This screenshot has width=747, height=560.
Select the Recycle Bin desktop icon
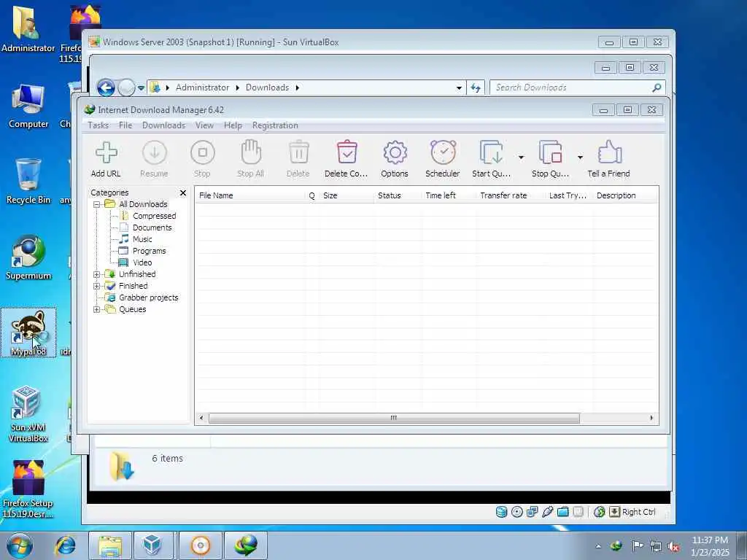click(28, 182)
